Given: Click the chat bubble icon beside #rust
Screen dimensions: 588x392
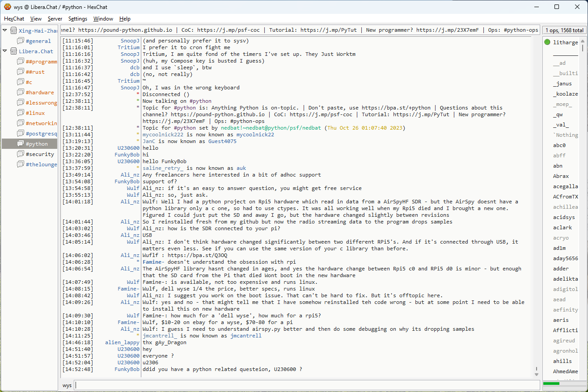Looking at the screenshot, I should click(x=21, y=72).
